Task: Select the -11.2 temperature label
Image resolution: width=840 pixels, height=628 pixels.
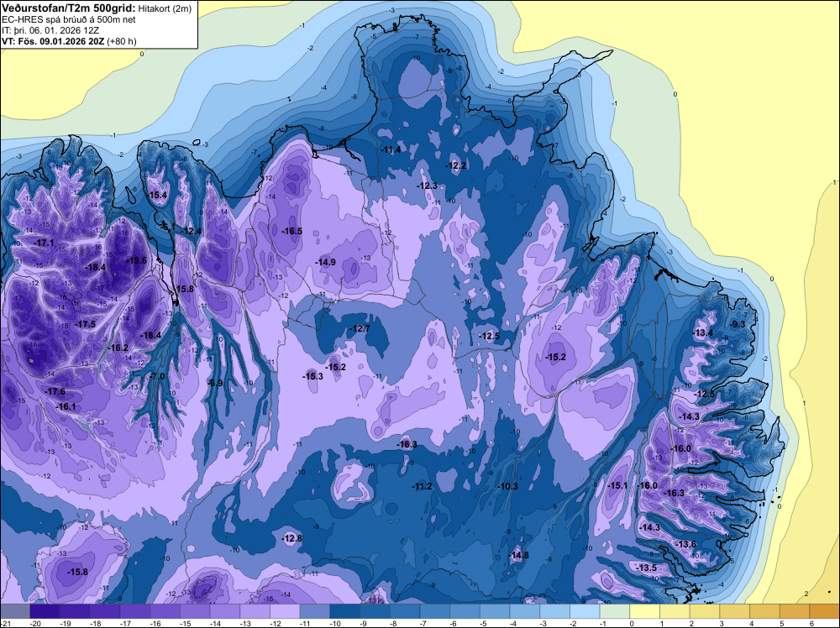Action: pyautogui.click(x=423, y=486)
